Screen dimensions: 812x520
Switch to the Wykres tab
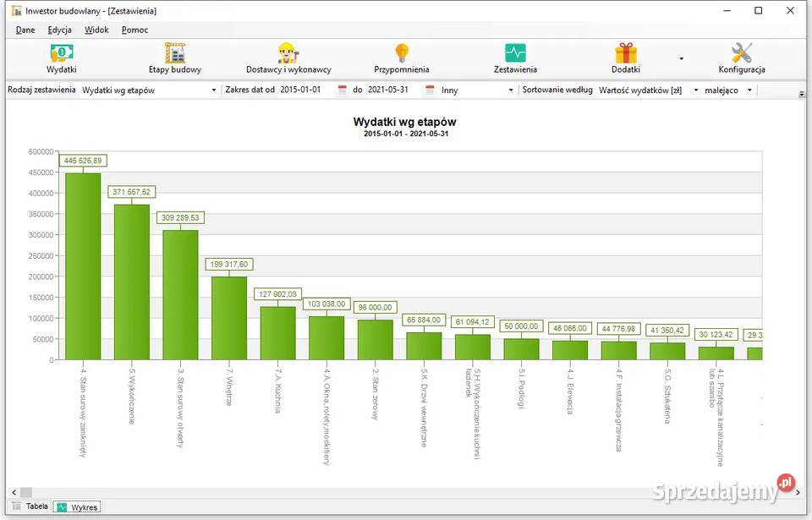click(x=77, y=506)
